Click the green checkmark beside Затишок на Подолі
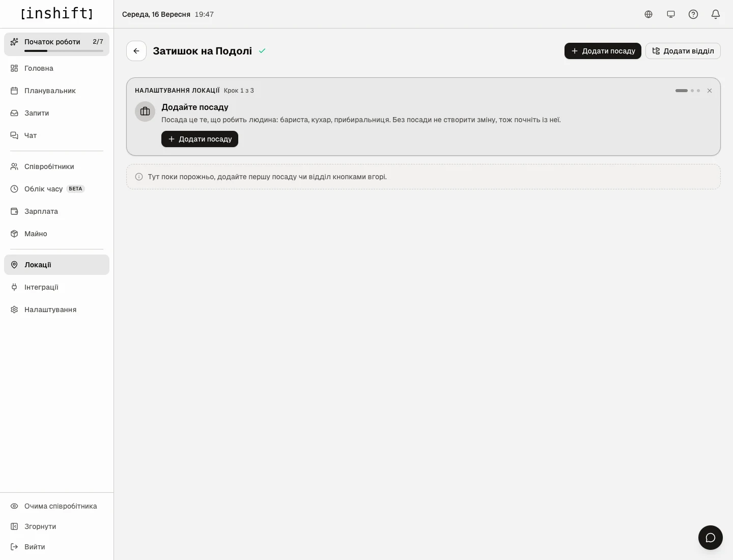This screenshot has height=560, width=733. (262, 51)
